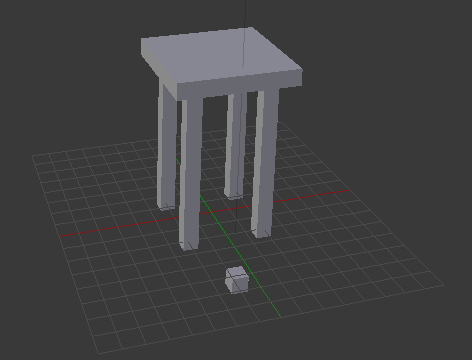Click the bottom end of front-left leg
Screen dimensions: 472x360
(189, 246)
